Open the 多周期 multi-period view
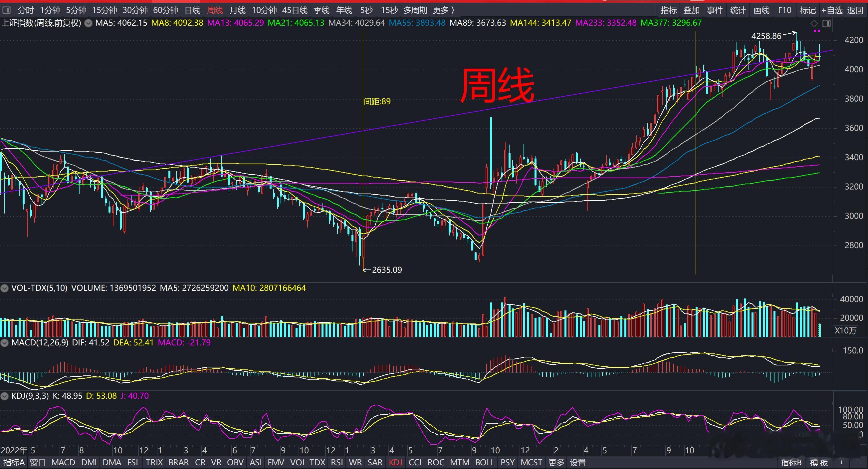This screenshot has height=469, width=868. pos(415,10)
